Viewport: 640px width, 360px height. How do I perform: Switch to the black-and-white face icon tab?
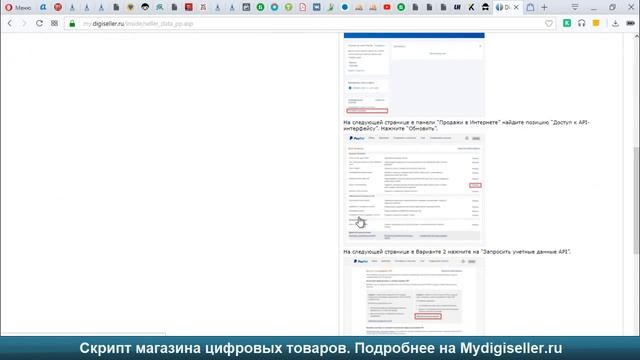(145, 7)
